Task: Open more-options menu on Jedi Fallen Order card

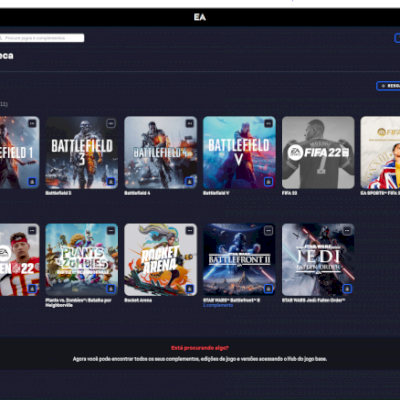Action: [x=347, y=230]
